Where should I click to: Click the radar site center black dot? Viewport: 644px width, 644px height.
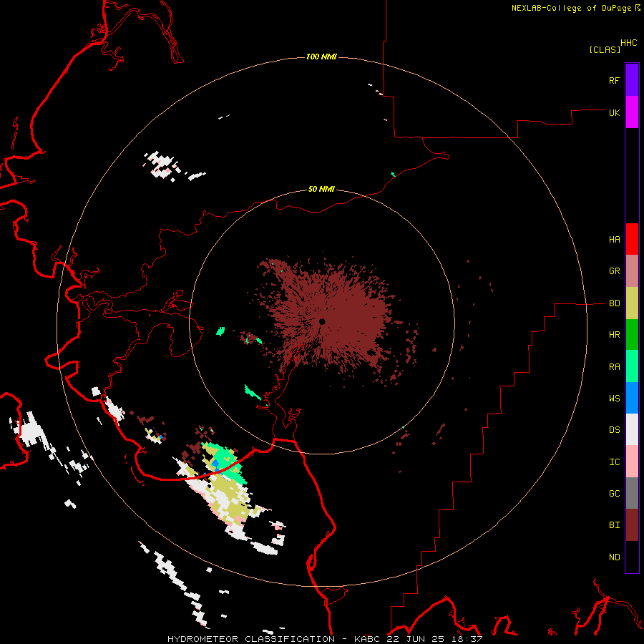click(322, 321)
